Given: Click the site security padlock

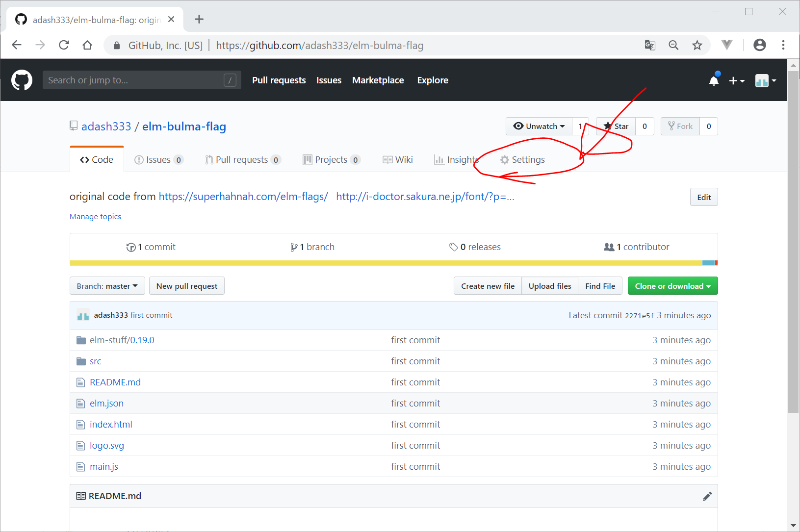Looking at the screenshot, I should [116, 46].
